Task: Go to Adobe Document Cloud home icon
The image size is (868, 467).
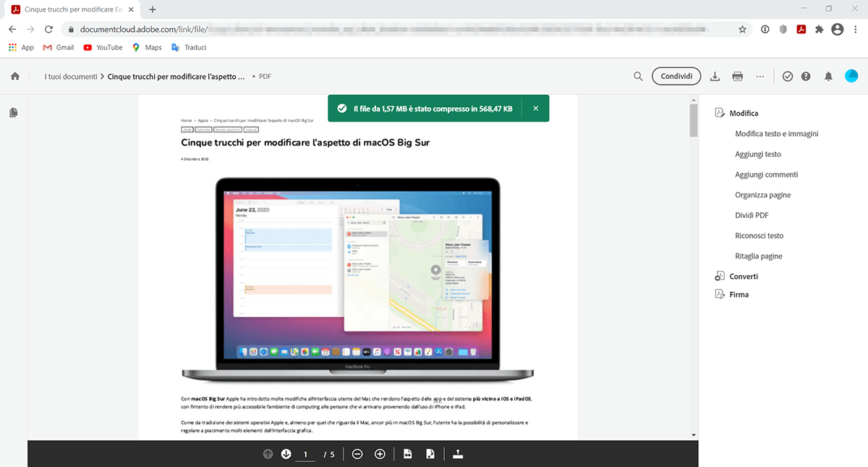Action: pyautogui.click(x=14, y=76)
